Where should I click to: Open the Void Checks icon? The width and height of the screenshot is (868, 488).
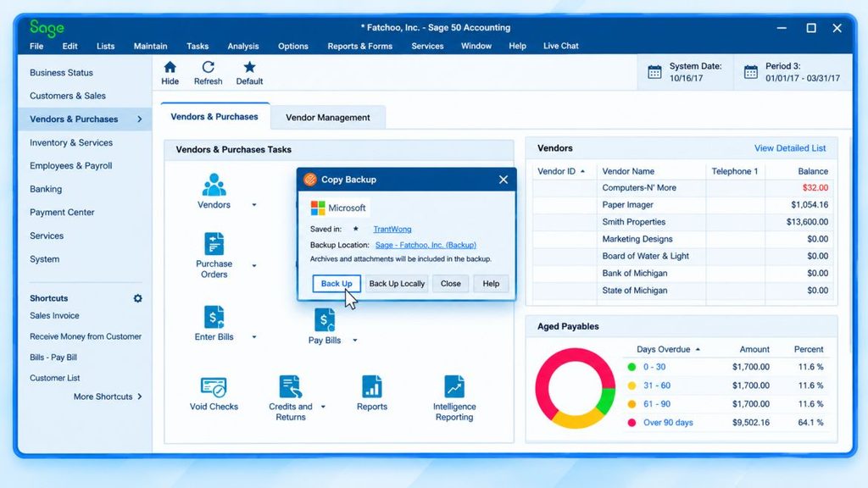coord(214,386)
